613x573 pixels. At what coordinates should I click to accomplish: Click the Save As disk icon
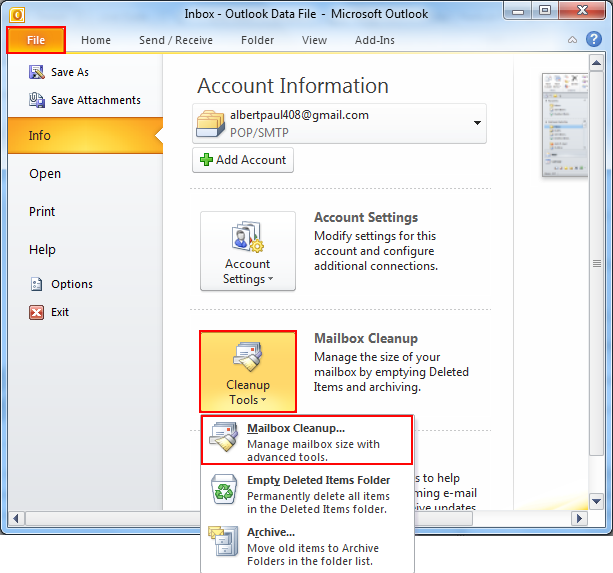[37, 72]
